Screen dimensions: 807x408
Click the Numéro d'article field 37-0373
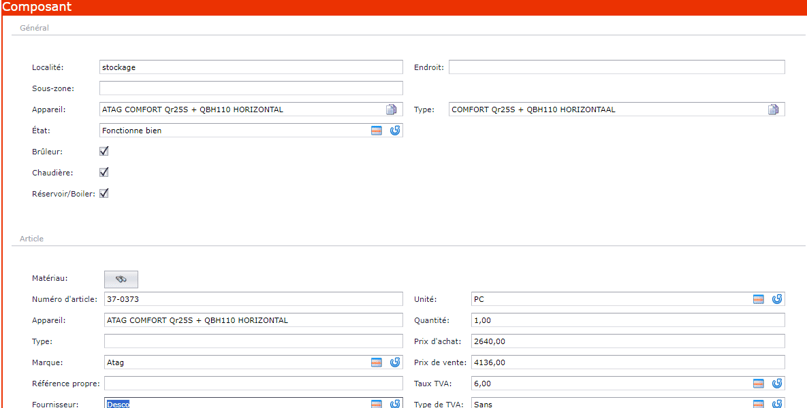click(253, 299)
